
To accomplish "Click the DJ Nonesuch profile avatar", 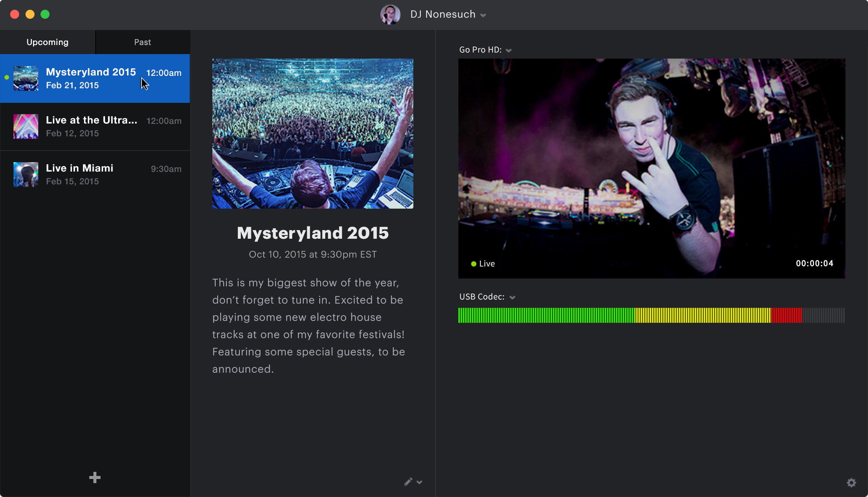I will pos(390,15).
